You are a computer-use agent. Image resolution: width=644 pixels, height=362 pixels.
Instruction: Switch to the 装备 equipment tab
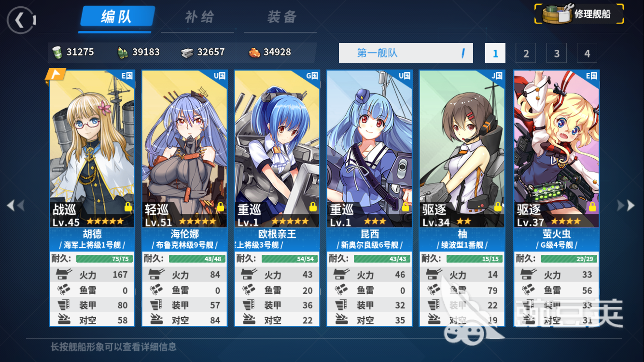click(x=282, y=17)
